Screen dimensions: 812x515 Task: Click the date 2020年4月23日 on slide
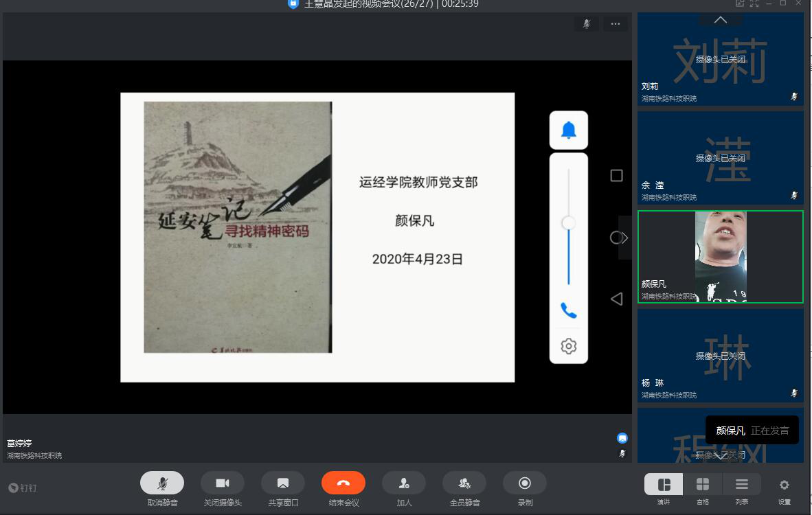click(x=418, y=260)
